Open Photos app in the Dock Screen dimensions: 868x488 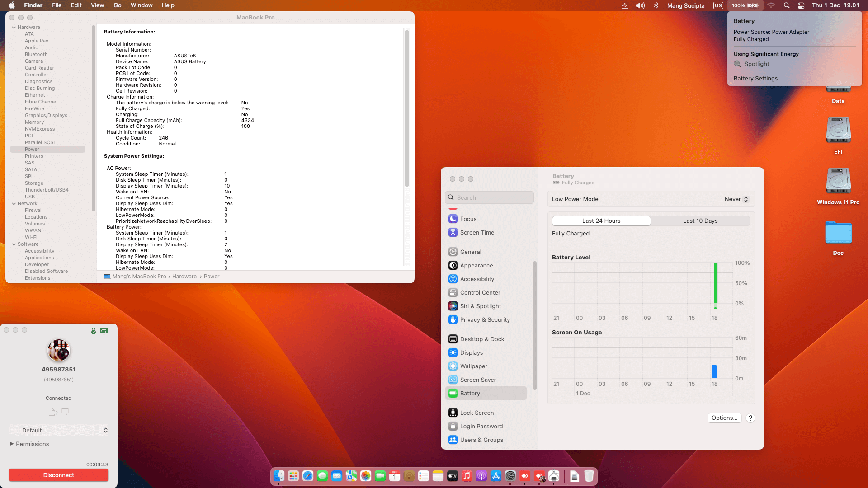(x=366, y=476)
